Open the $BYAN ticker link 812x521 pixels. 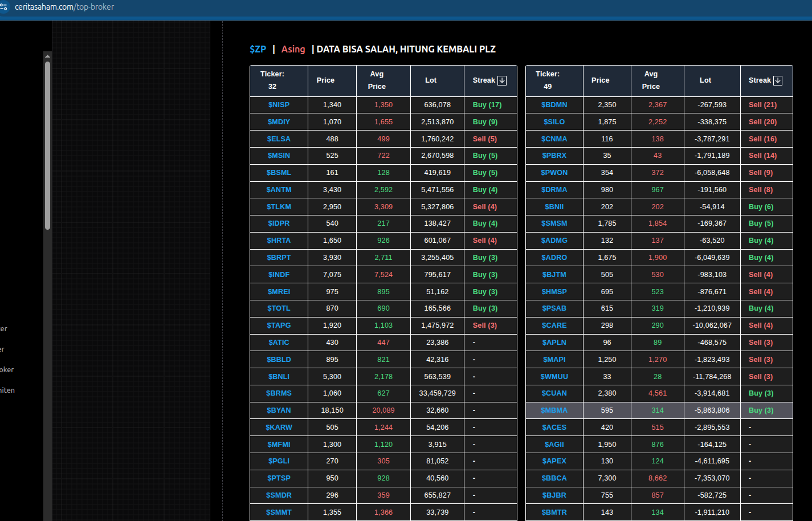pos(279,410)
